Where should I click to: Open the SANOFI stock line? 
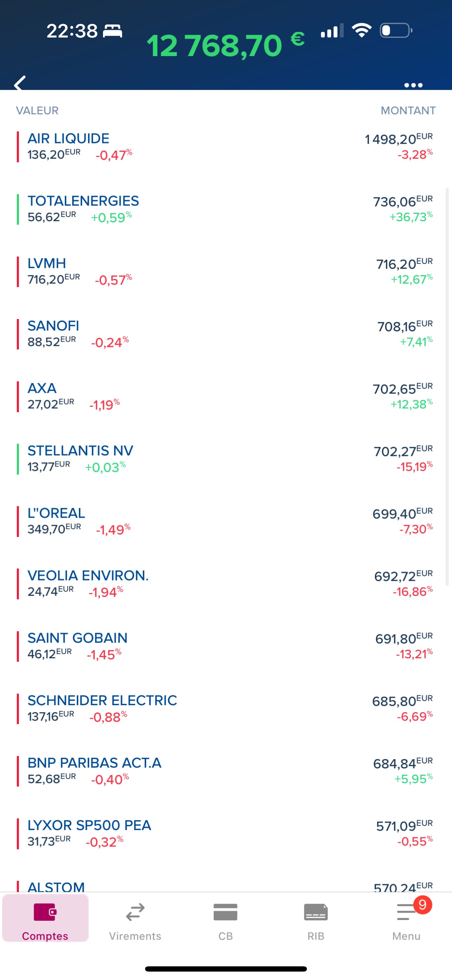click(226, 334)
